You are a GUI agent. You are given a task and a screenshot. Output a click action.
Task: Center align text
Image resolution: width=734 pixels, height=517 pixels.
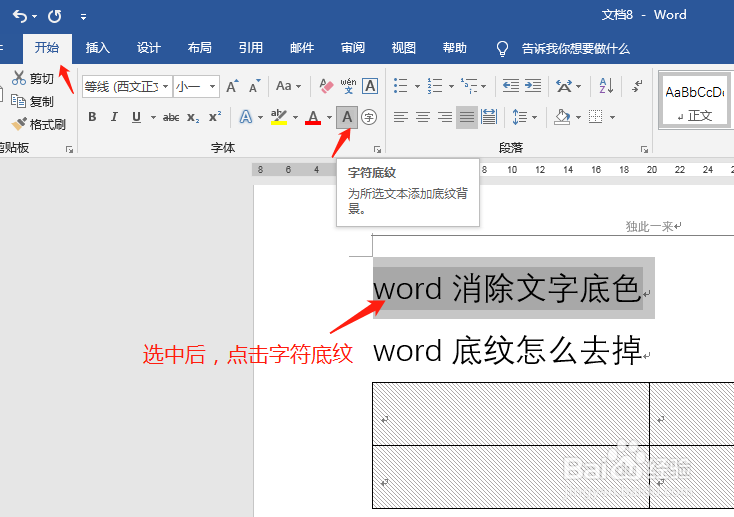coord(423,117)
